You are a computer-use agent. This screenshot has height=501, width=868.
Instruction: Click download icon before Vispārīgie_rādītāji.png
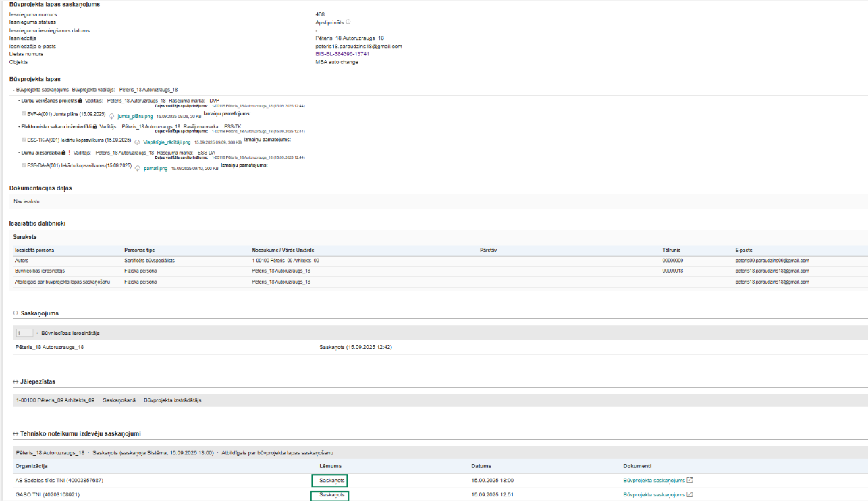[x=138, y=142]
